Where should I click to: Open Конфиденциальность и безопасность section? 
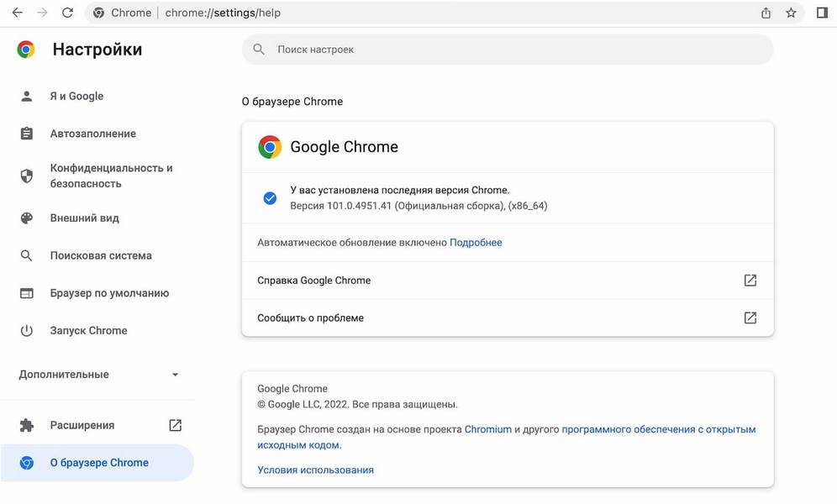[111, 176]
